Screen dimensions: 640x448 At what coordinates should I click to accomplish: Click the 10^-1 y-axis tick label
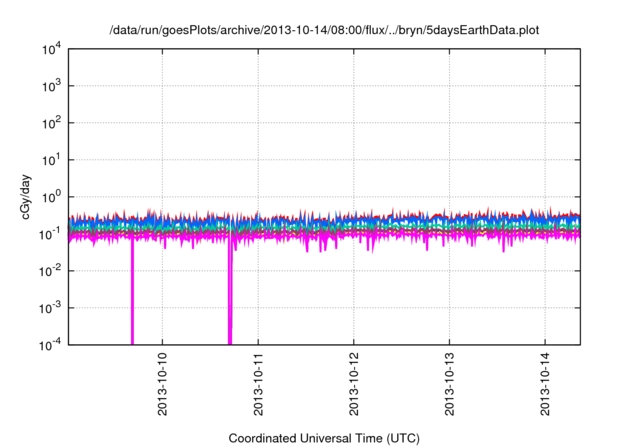click(50, 235)
